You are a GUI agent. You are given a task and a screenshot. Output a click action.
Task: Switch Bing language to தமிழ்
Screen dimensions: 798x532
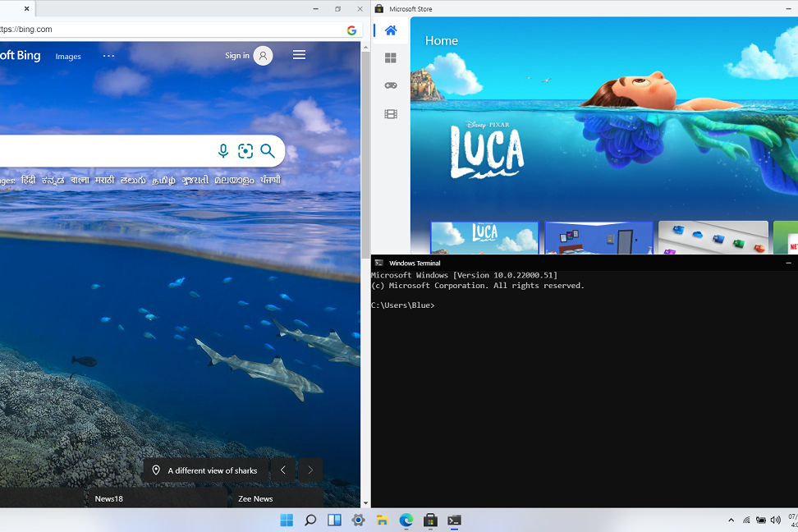point(163,181)
